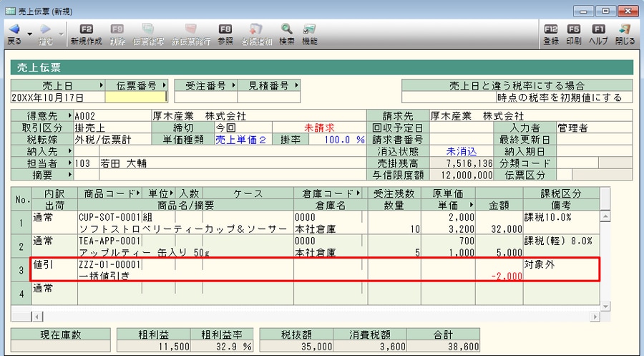Expand 売上日 header arrow
Viewport: 644px width, 356px height.
click(101, 85)
